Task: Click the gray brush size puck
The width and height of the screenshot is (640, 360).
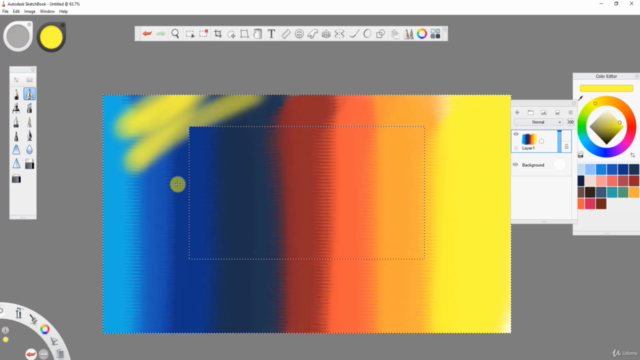Action: (18, 36)
